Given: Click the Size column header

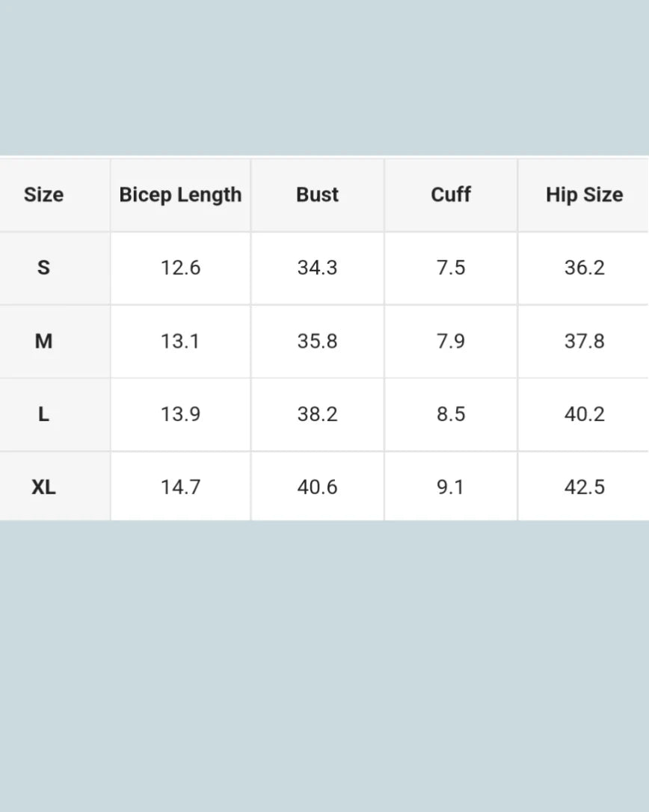Looking at the screenshot, I should point(43,194).
